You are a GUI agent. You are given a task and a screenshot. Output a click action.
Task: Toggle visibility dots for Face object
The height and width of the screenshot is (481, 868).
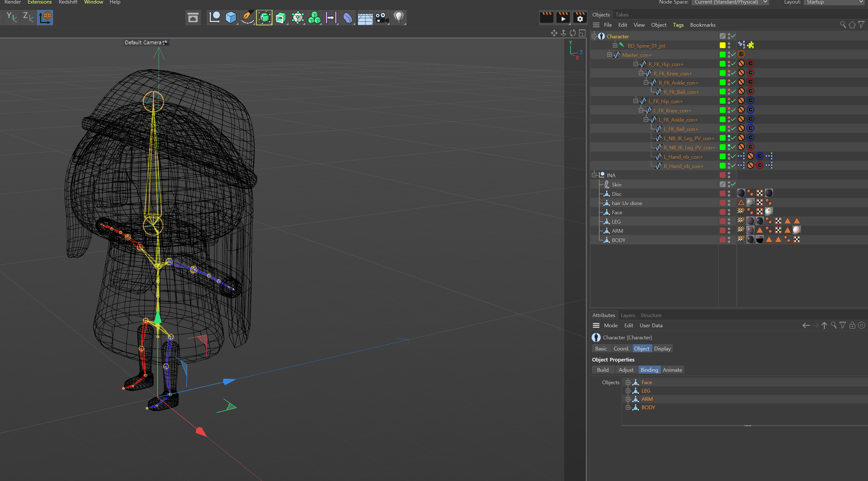click(x=729, y=212)
